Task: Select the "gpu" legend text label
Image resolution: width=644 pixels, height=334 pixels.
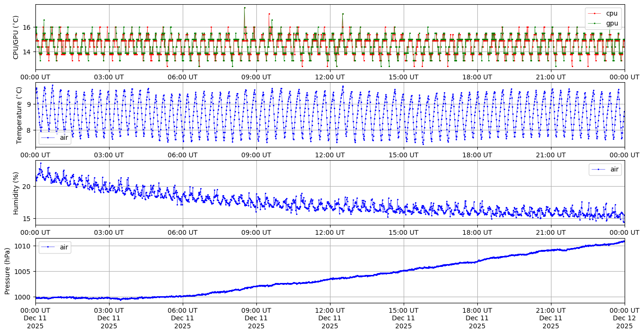Action: coord(611,23)
